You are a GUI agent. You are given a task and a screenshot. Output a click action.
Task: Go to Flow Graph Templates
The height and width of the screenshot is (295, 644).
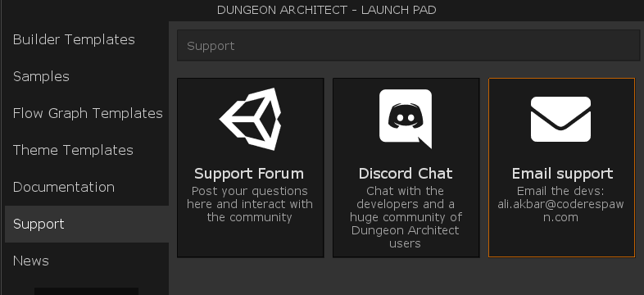pos(87,113)
